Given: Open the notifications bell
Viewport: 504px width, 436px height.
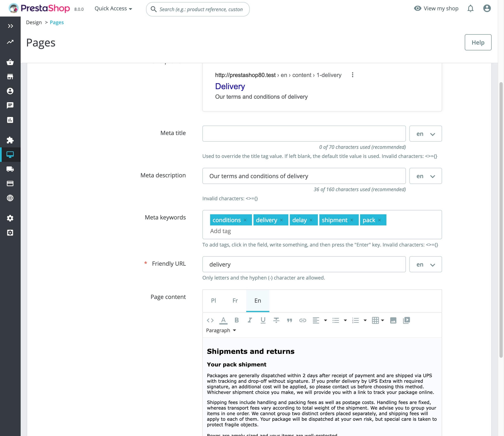Looking at the screenshot, I should 470,8.
